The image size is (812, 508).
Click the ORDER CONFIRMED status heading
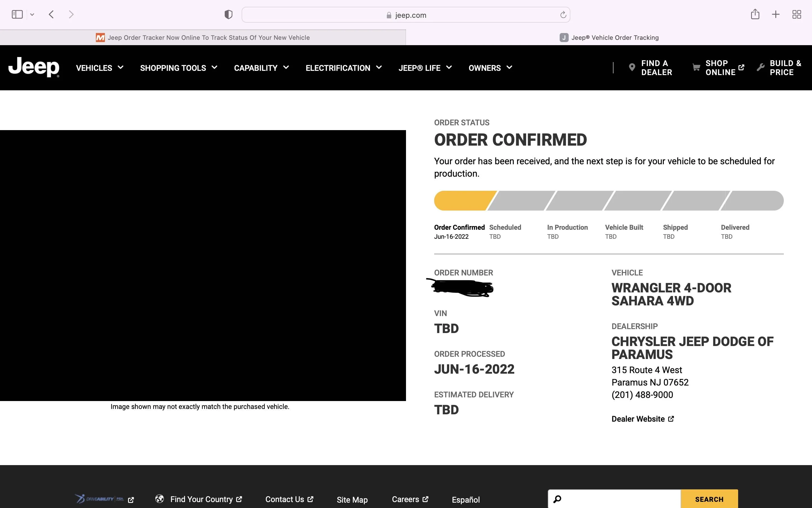[x=510, y=140]
